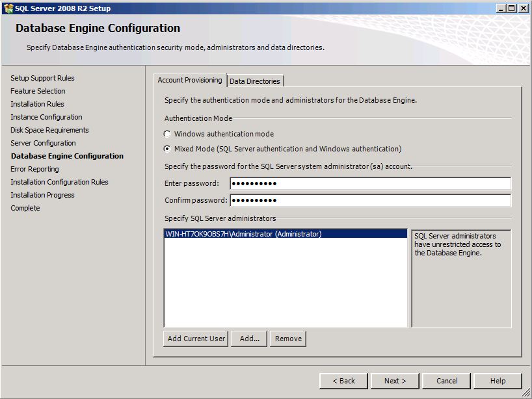Switch to the Account Provisioning tab

pos(191,81)
